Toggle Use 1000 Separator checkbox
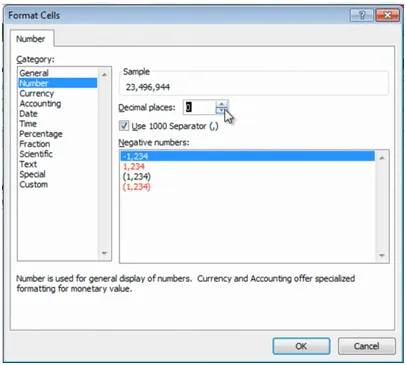Viewport: 406px width, 365px height. click(124, 126)
